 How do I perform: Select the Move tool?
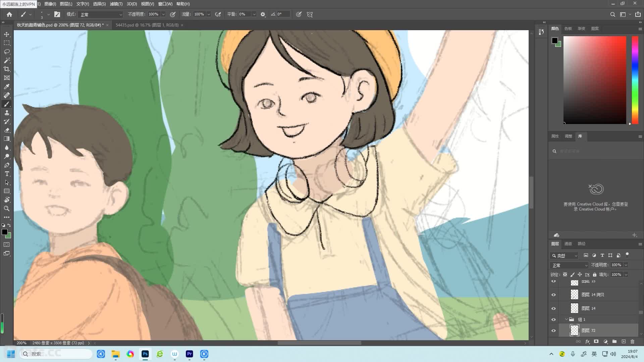(x=7, y=34)
